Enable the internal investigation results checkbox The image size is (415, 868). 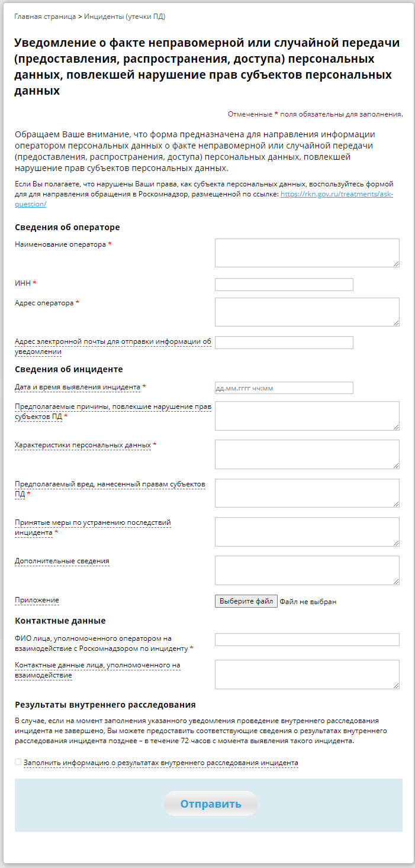pos(18,762)
